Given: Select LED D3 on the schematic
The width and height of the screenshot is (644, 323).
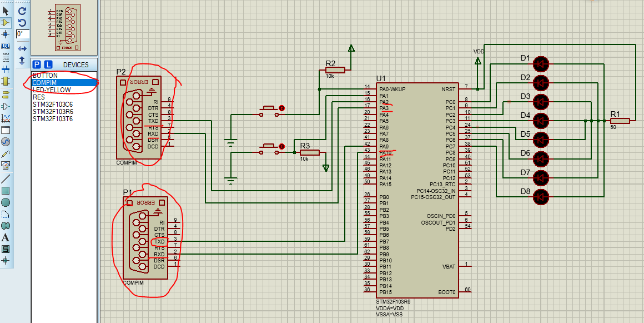Looking at the screenshot, I should tap(541, 102).
